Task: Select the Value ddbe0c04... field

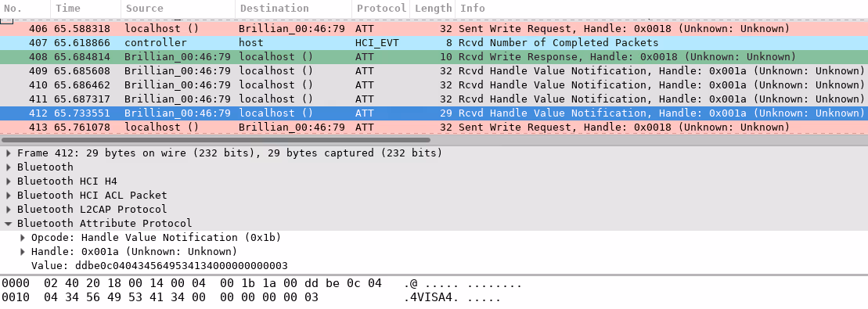Action: tap(160, 266)
